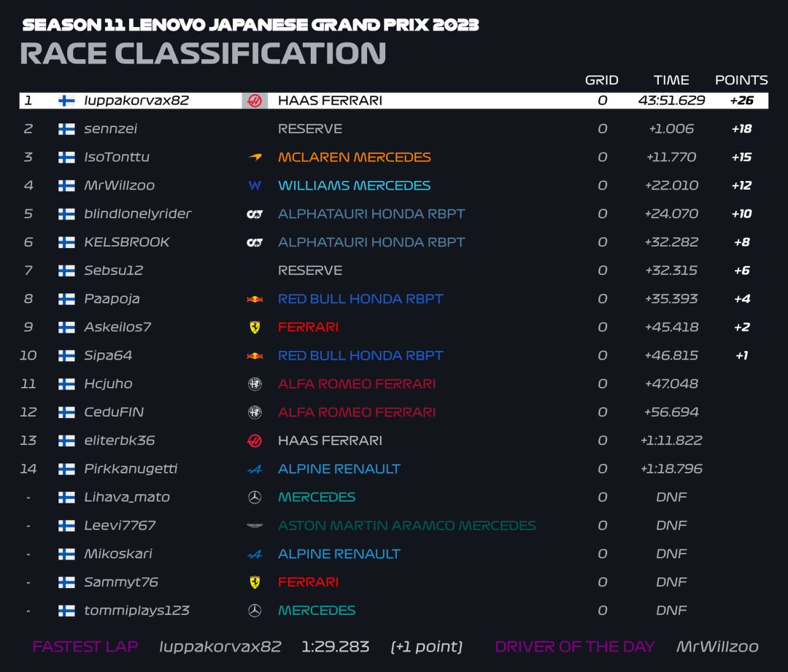The width and height of the screenshot is (788, 672).
Task: Select driver name Pirkkanugetti
Action: (x=131, y=469)
